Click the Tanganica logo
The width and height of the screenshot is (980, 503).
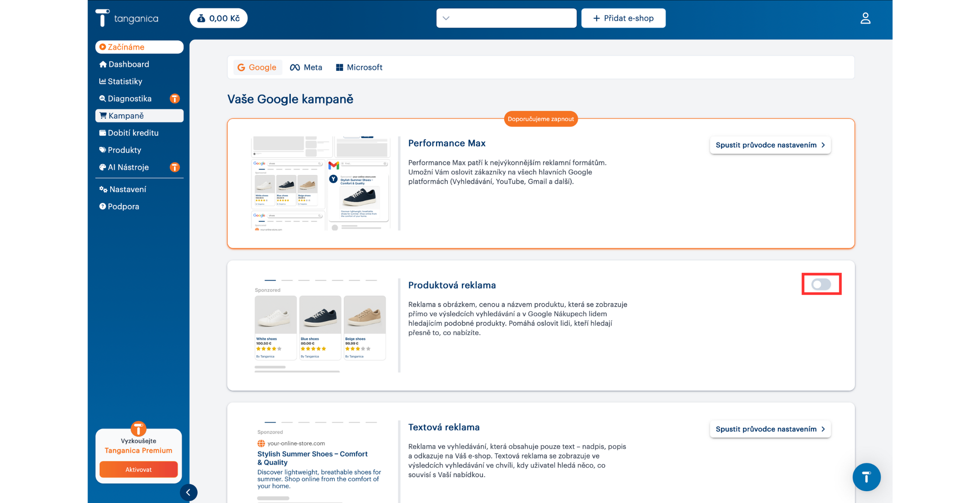click(x=127, y=18)
